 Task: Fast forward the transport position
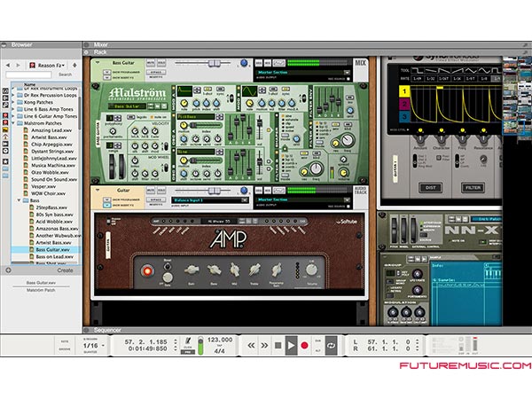pos(264,346)
